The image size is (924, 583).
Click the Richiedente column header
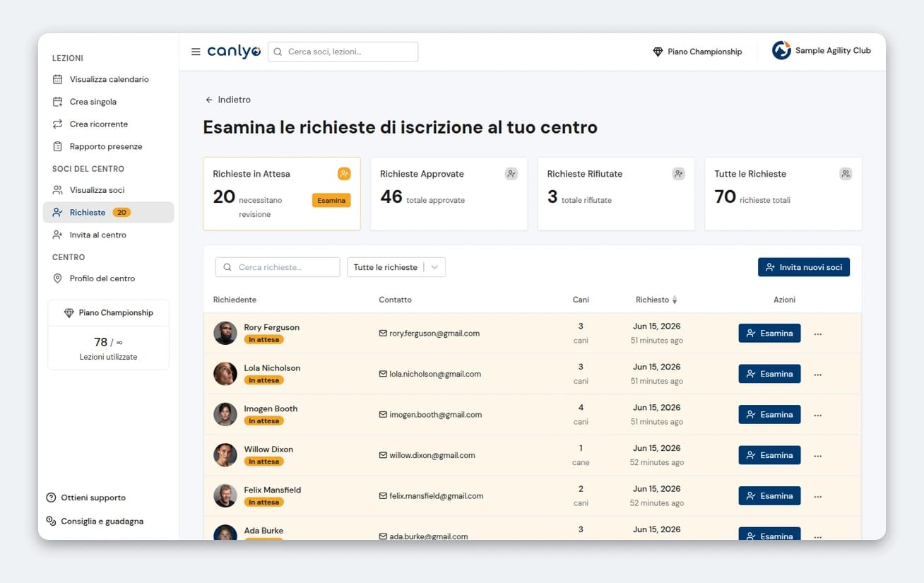[x=235, y=300]
